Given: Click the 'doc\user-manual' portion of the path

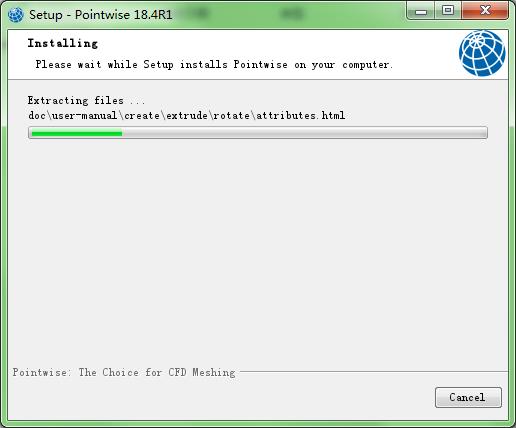Looking at the screenshot, I should pos(73,115).
